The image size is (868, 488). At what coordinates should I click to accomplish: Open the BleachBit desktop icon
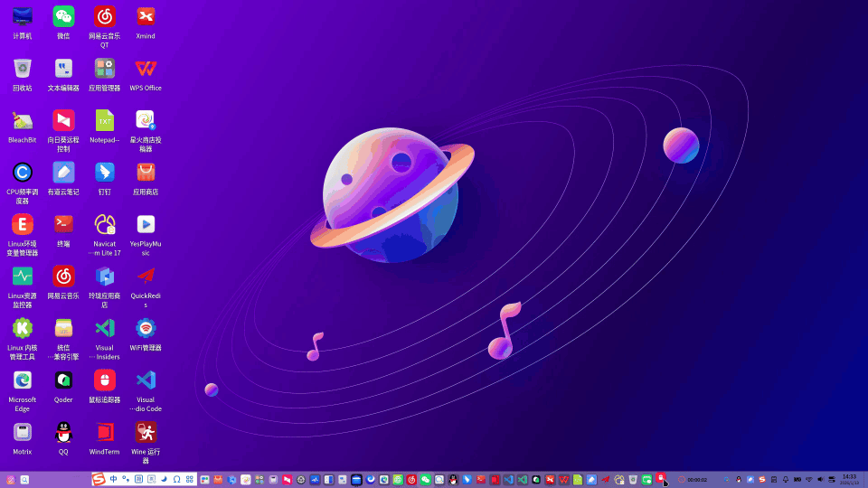coord(23,120)
